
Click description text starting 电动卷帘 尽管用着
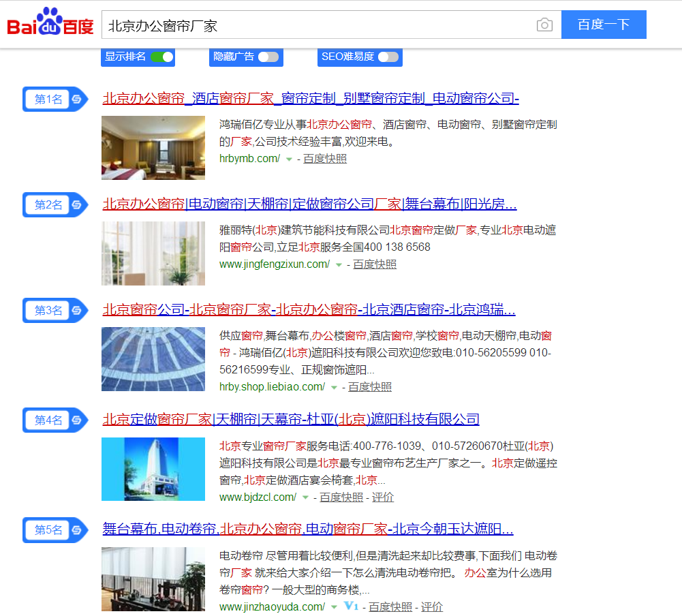coord(388,572)
